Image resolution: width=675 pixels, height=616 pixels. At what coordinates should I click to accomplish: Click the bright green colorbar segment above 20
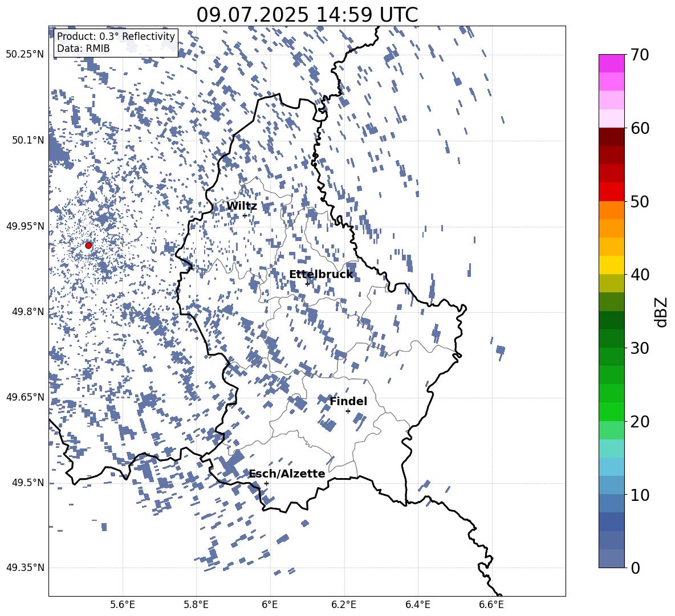611,411
